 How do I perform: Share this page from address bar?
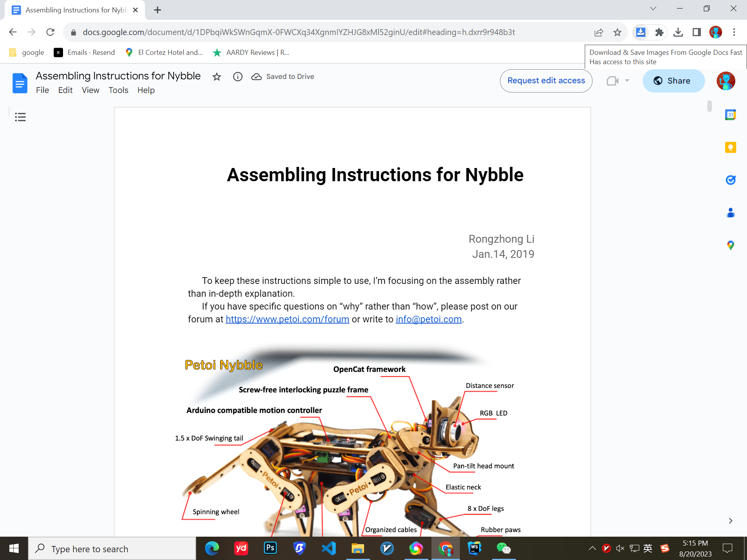pyautogui.click(x=599, y=32)
